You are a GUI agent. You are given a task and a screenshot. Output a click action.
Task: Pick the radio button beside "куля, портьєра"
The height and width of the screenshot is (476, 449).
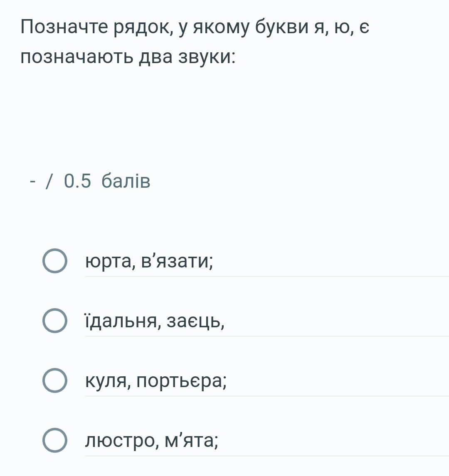click(x=54, y=380)
